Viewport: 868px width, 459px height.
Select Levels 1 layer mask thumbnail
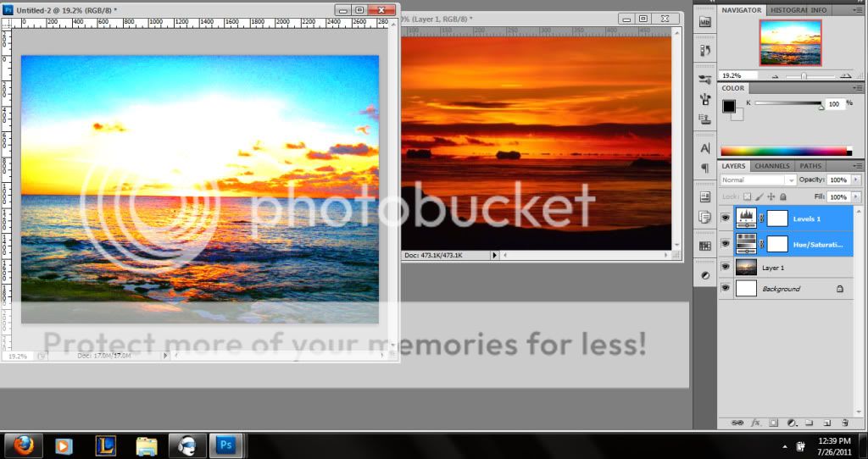777,218
